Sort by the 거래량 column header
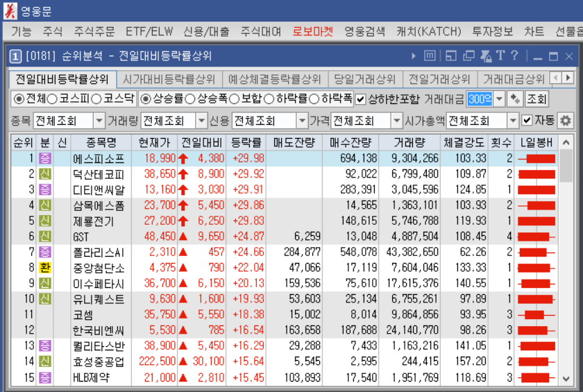 [409, 142]
